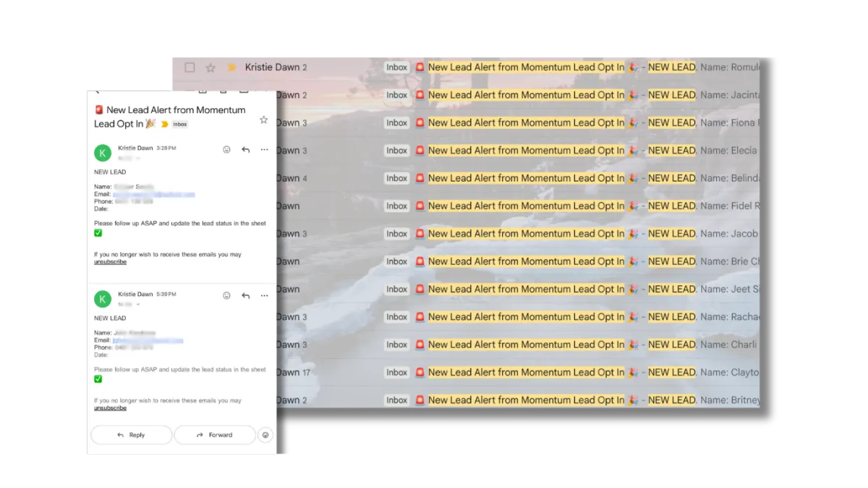Open more options on the 5:39 PM message
868x488 pixels.
click(x=264, y=295)
